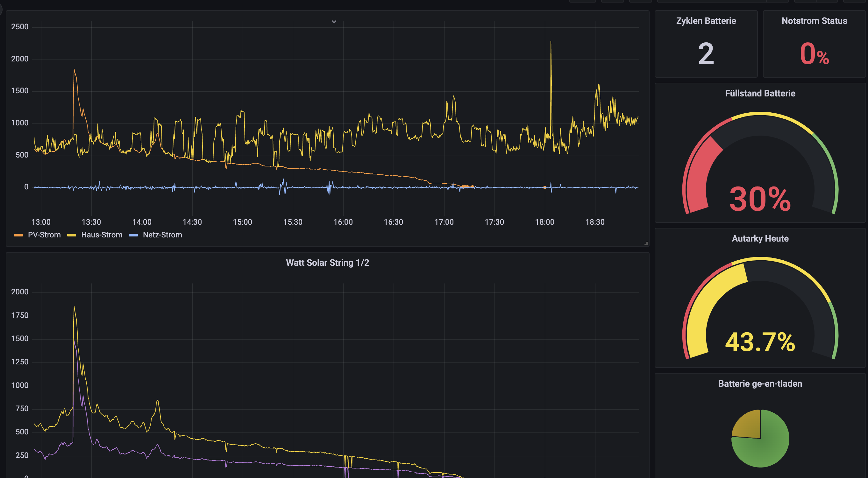The image size is (868, 478).
Task: Click the 15:30 time axis label
Action: (293, 222)
